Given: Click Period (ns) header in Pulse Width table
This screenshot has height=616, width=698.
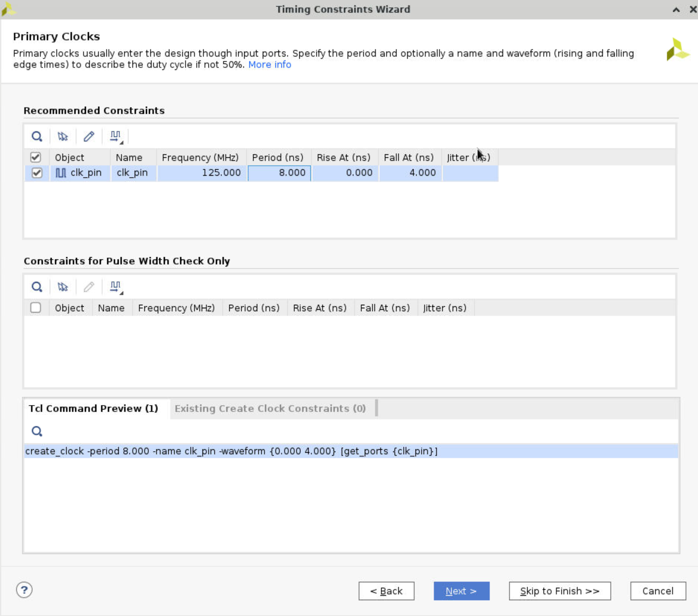Looking at the screenshot, I should [255, 308].
